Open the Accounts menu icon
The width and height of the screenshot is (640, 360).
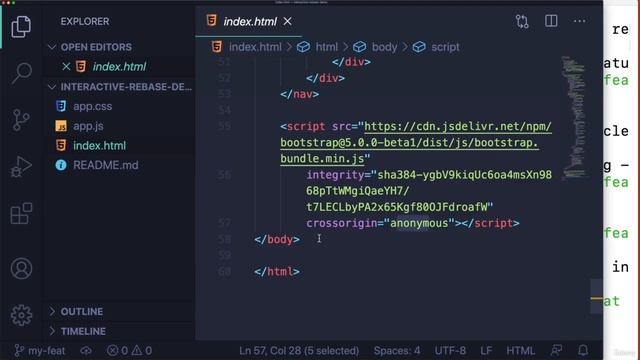click(x=21, y=269)
